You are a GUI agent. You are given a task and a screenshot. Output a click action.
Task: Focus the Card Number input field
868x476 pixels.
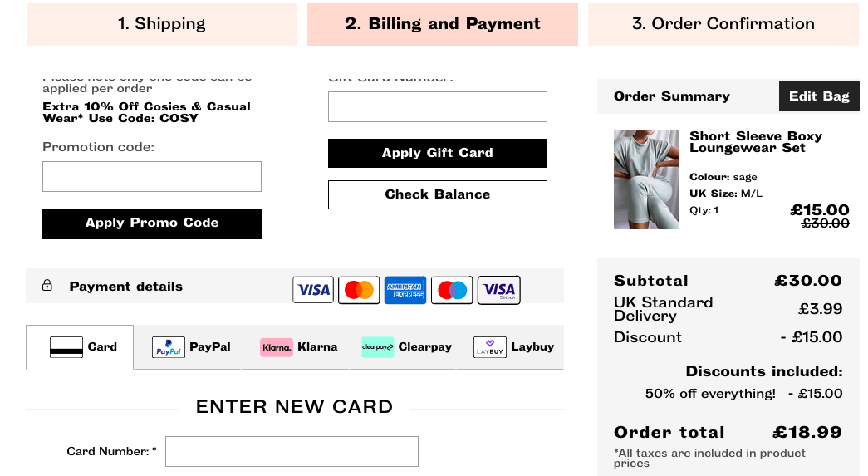pyautogui.click(x=292, y=452)
